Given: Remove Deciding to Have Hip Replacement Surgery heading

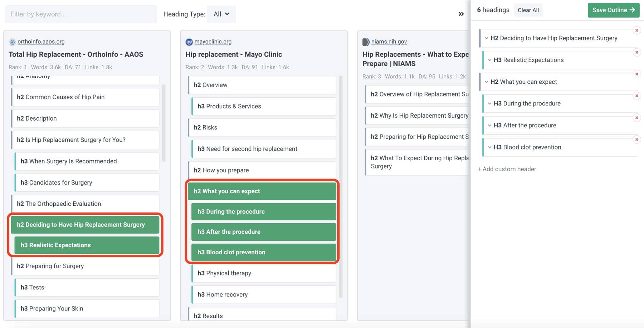Looking at the screenshot, I should coord(636,31).
